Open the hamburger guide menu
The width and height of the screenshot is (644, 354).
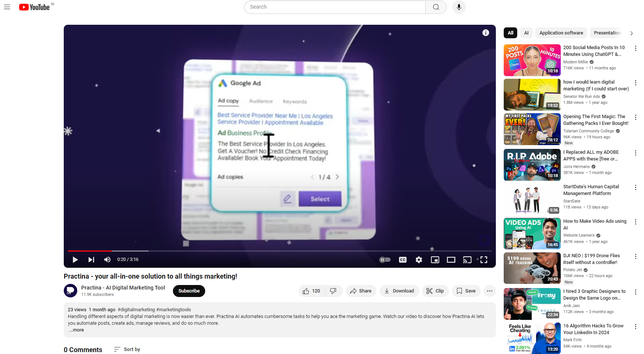pos(7,7)
